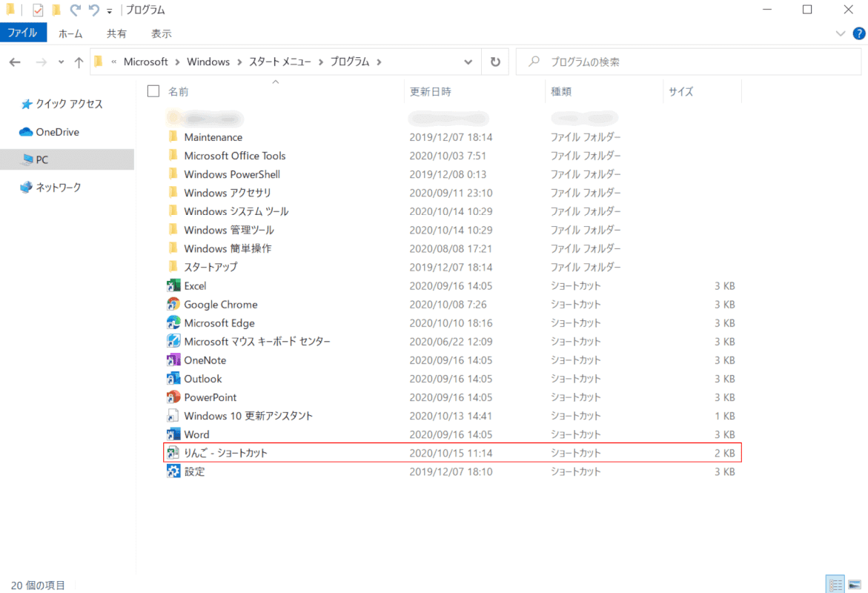Select Windows 10 更新アシスタント icon
868x593 pixels.
[x=173, y=416]
